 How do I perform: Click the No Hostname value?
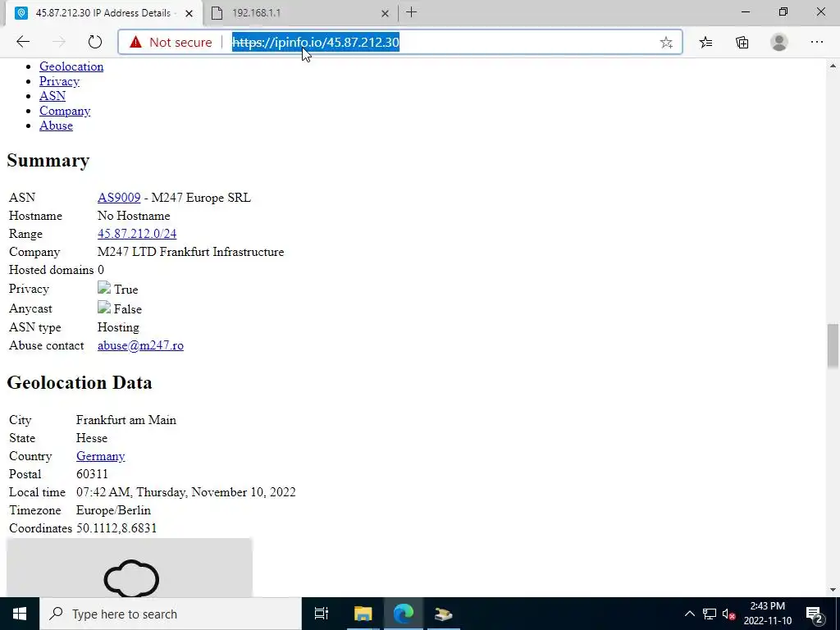tap(134, 216)
